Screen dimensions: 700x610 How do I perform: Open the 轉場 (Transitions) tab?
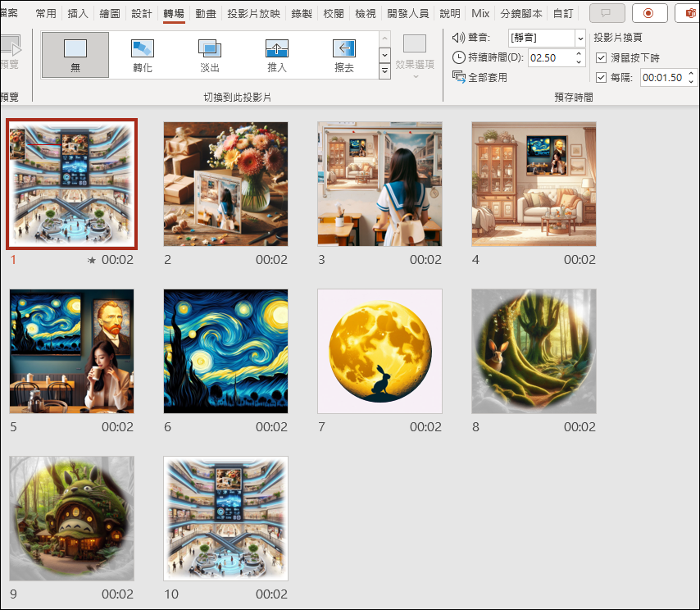[174, 13]
